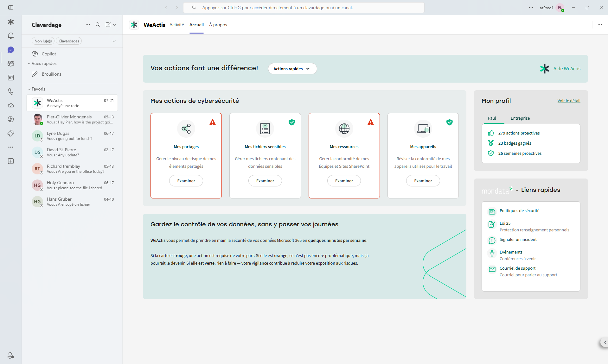Open Signaler un incident quick link

[x=518, y=240]
